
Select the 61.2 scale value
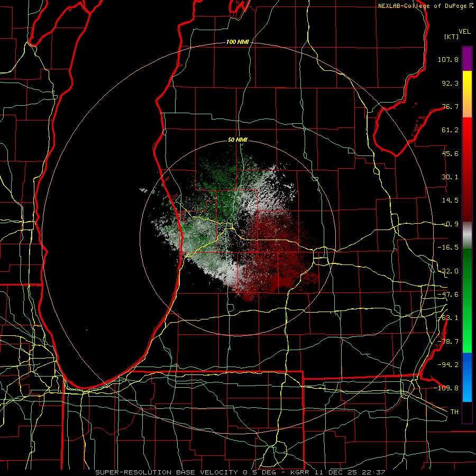pyautogui.click(x=450, y=130)
